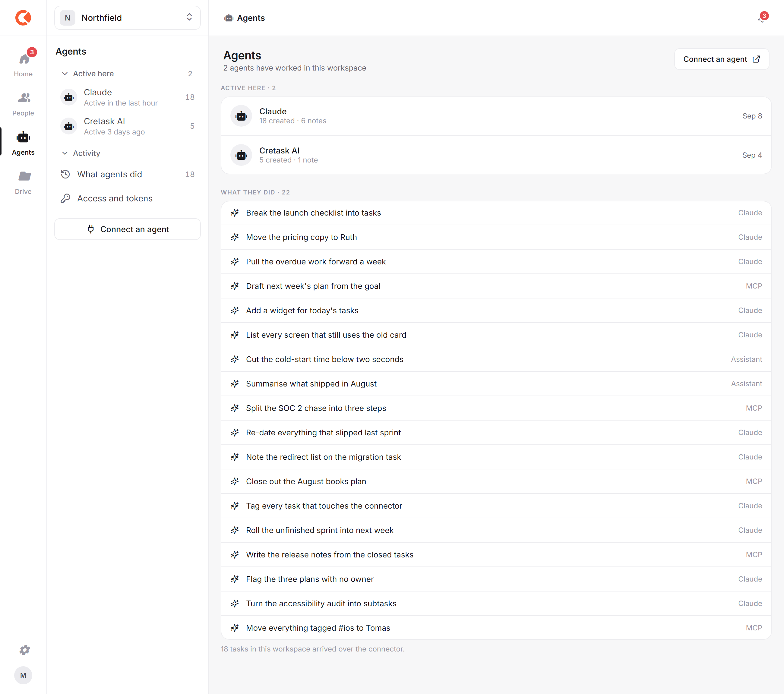Go to Home in the sidebar
784x694 pixels.
click(x=23, y=63)
